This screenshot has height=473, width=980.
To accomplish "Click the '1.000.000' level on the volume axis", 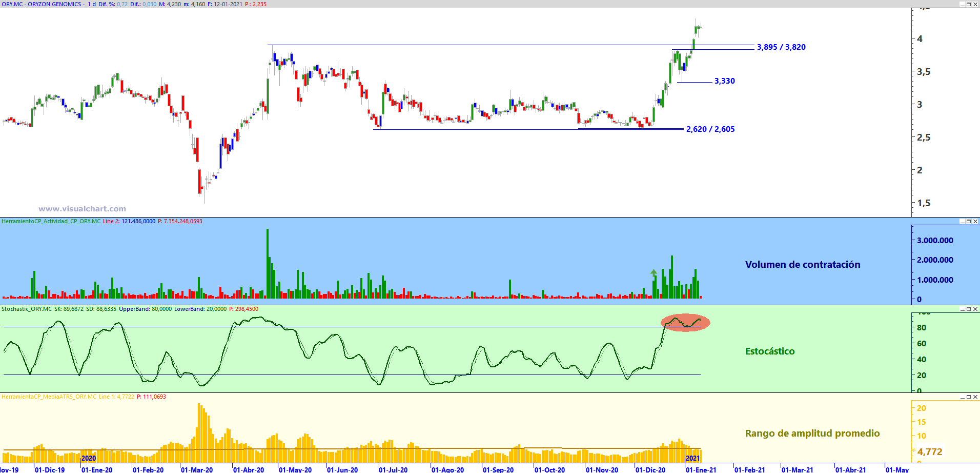I will coord(935,280).
